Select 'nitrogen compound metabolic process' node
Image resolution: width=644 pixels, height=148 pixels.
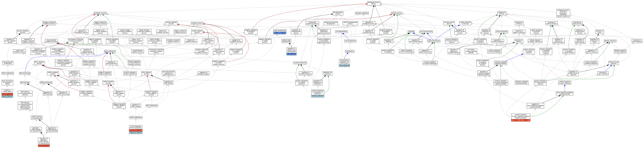coord(49,23)
